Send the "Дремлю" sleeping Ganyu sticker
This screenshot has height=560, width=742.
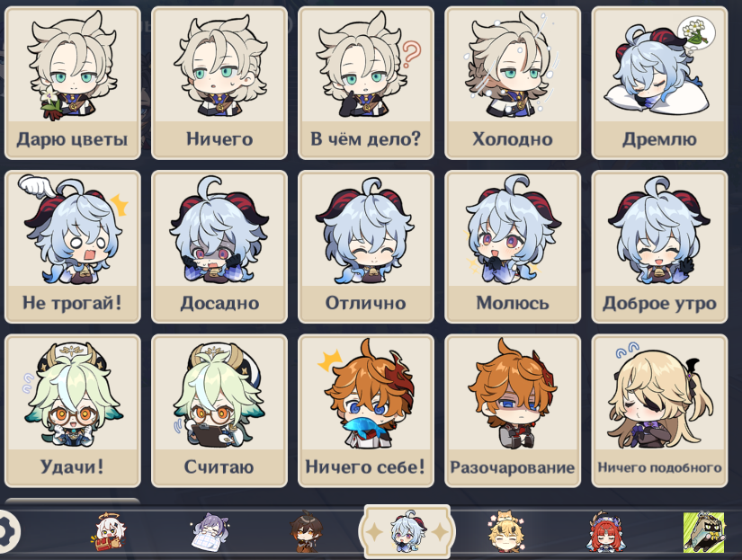coord(659,83)
